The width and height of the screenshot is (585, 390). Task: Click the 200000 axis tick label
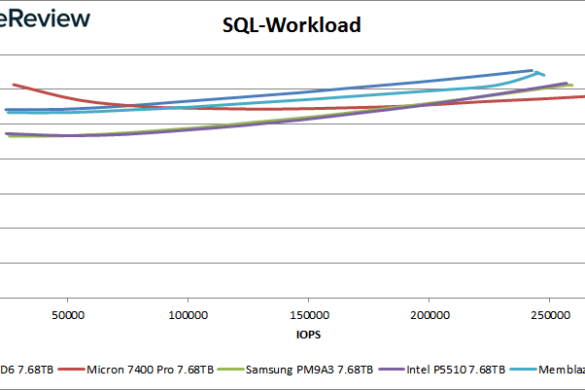430,315
